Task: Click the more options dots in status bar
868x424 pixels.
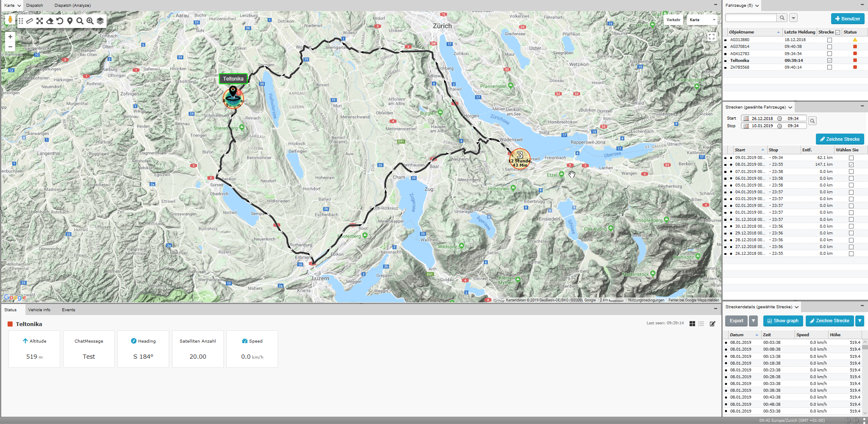Action: [864, 421]
